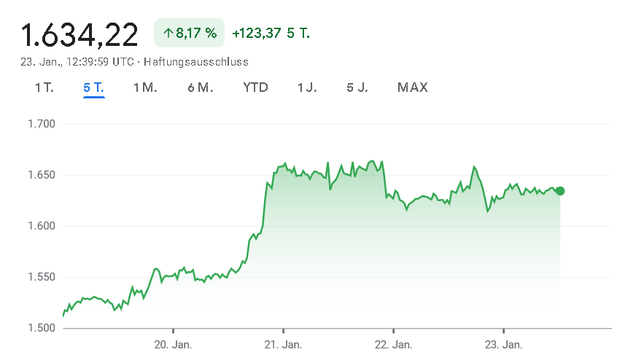Click the green endpoint dot on chart

tap(560, 191)
